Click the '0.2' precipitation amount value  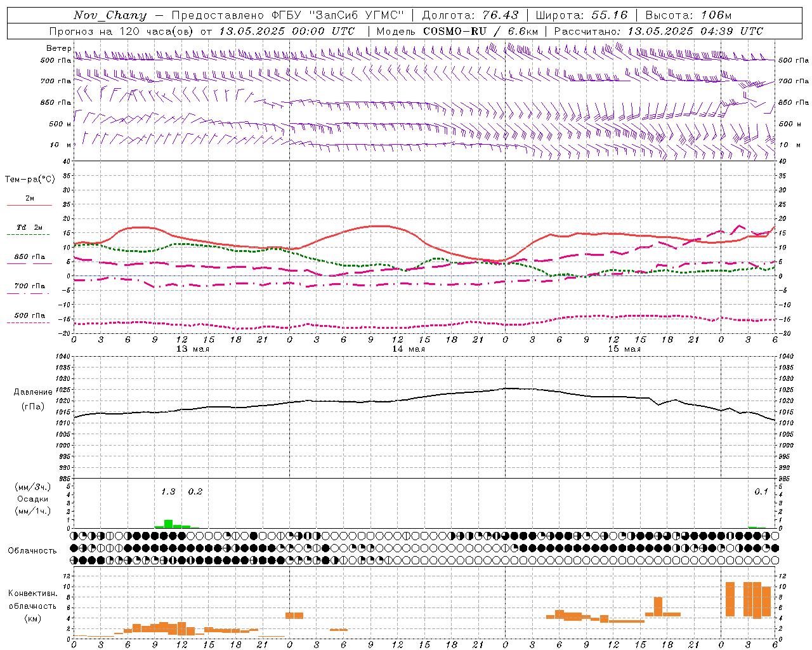(x=195, y=491)
